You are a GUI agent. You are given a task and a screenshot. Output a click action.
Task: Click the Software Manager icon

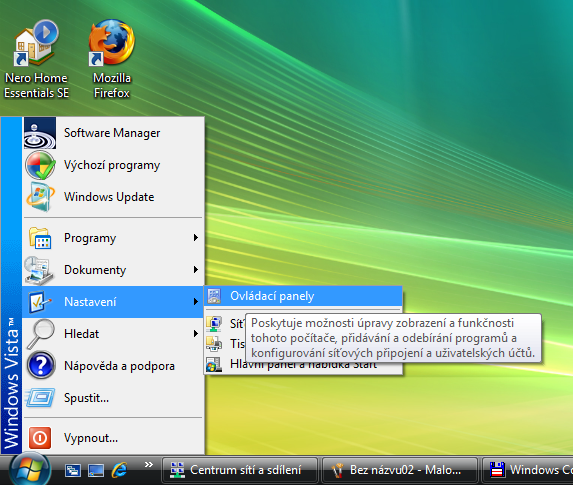pos(40,133)
